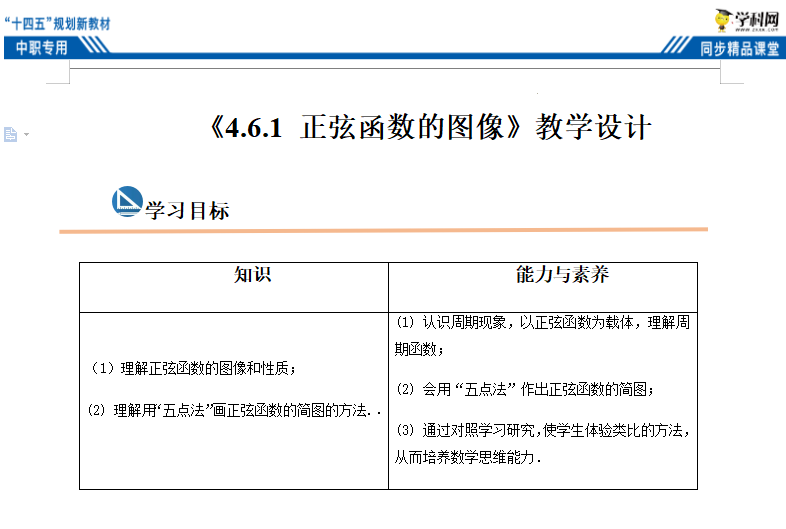This screenshot has height=529, width=786.
Task: Expand the dropdown arrow beside the margin icon
Action: [x=26, y=134]
